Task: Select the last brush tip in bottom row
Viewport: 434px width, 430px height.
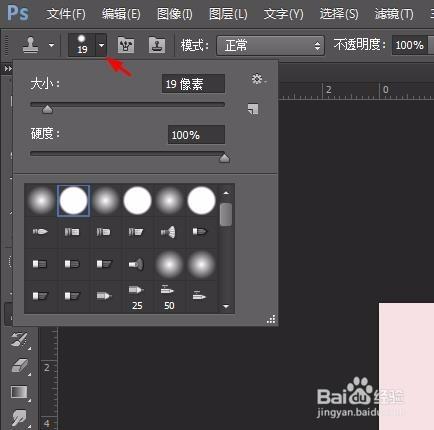Action: (199, 296)
